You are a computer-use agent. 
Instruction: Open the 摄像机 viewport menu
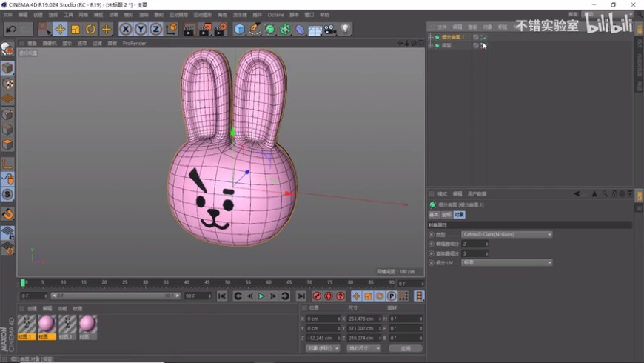point(50,43)
